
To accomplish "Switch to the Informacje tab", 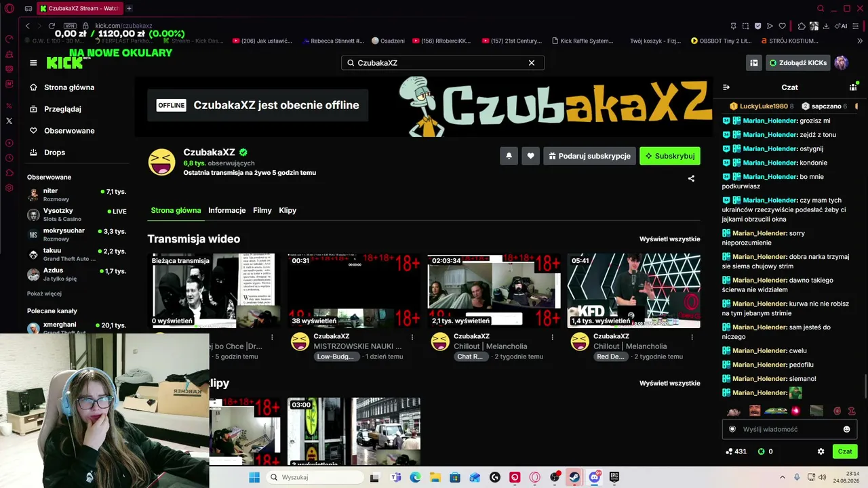I will tap(227, 210).
